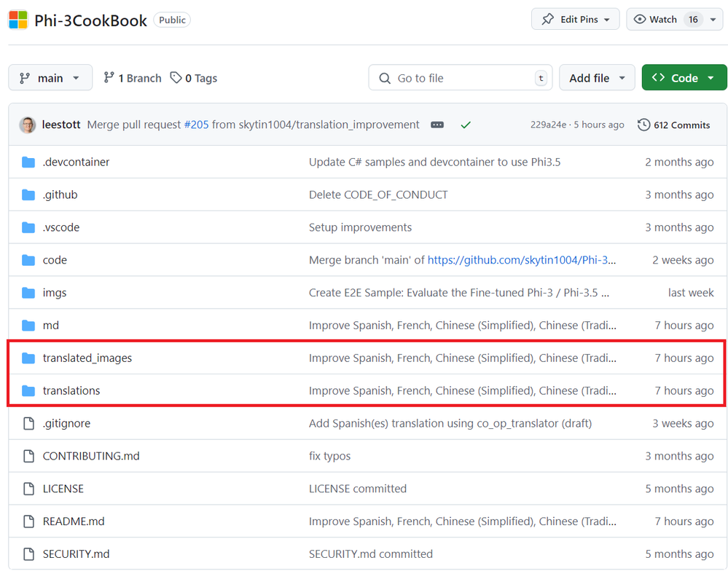Click the .vscode folder icon
728x571 pixels.
[28, 227]
